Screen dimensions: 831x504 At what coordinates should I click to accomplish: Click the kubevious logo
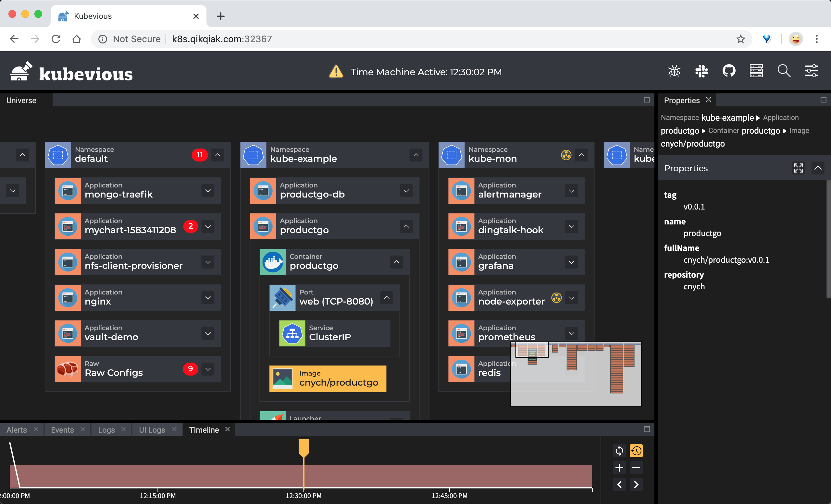pos(71,71)
